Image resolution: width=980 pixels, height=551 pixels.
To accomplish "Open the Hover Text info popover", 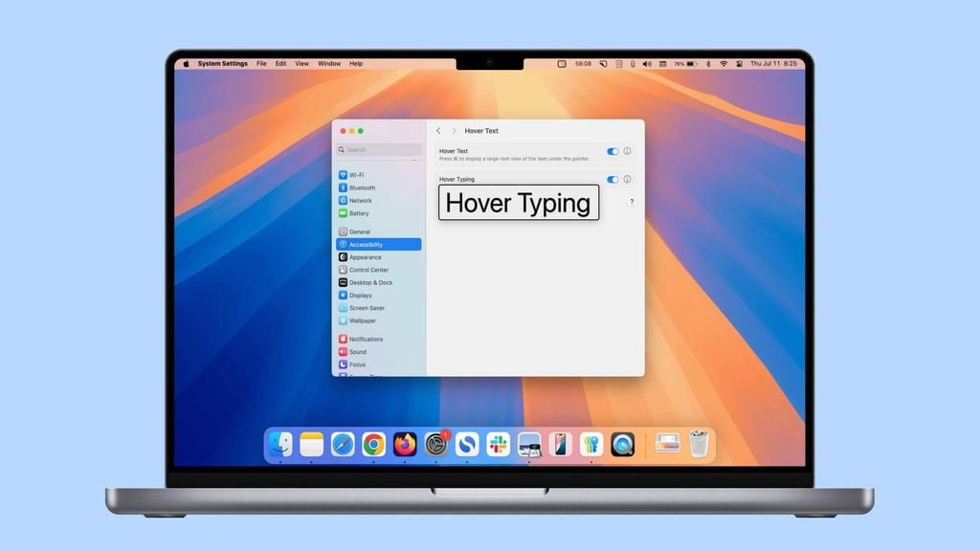I will [628, 151].
